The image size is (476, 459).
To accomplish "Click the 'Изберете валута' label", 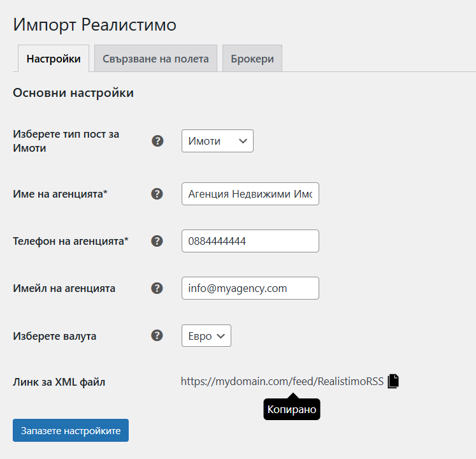I will tap(55, 335).
